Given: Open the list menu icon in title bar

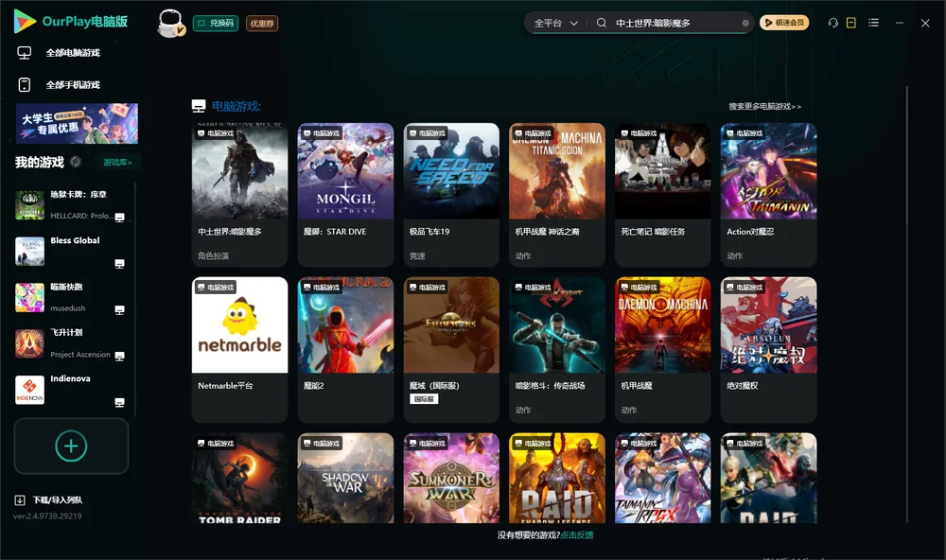Looking at the screenshot, I should pos(873,23).
